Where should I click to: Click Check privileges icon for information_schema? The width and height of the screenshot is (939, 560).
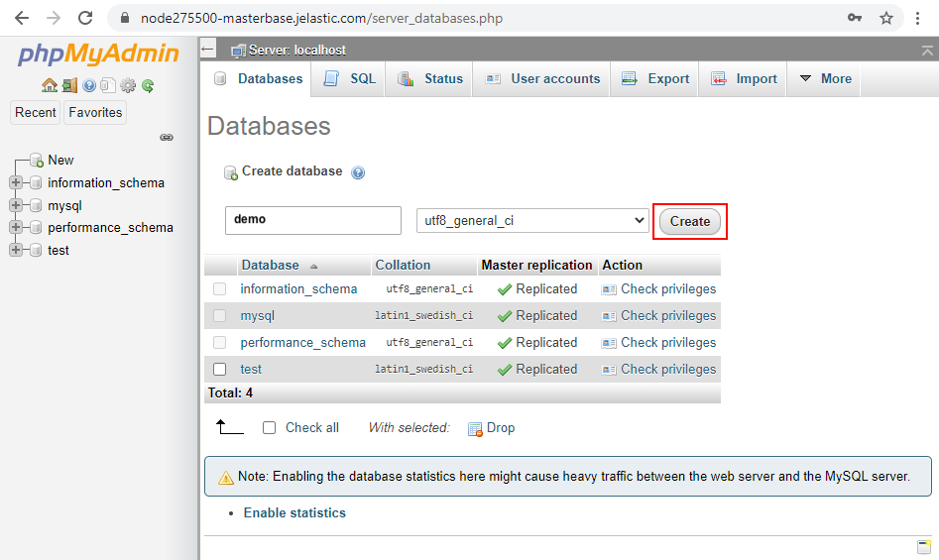pyautogui.click(x=609, y=289)
